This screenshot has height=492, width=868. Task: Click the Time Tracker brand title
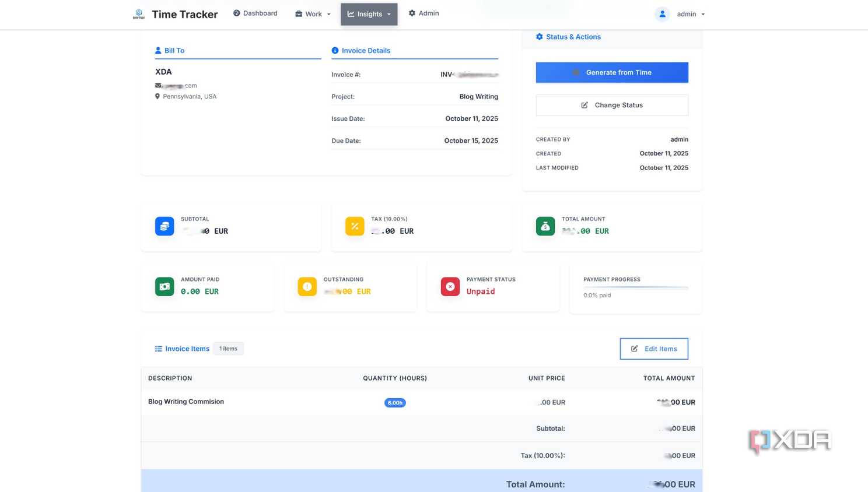point(185,15)
